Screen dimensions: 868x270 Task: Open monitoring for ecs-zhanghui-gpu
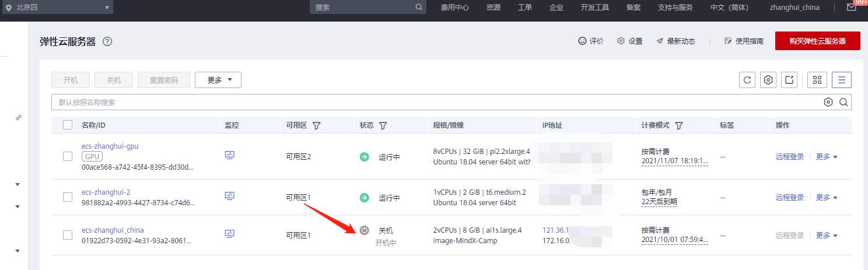tap(230, 155)
